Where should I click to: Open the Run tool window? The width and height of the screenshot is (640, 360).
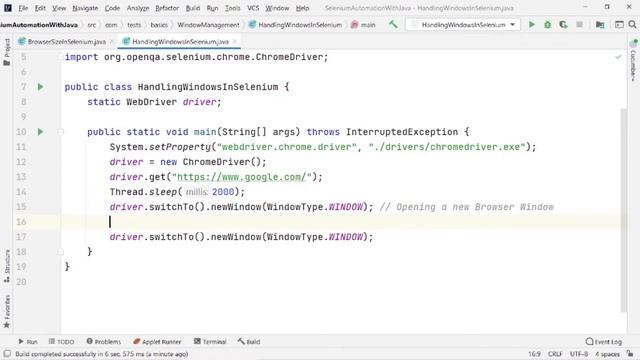(x=28, y=342)
